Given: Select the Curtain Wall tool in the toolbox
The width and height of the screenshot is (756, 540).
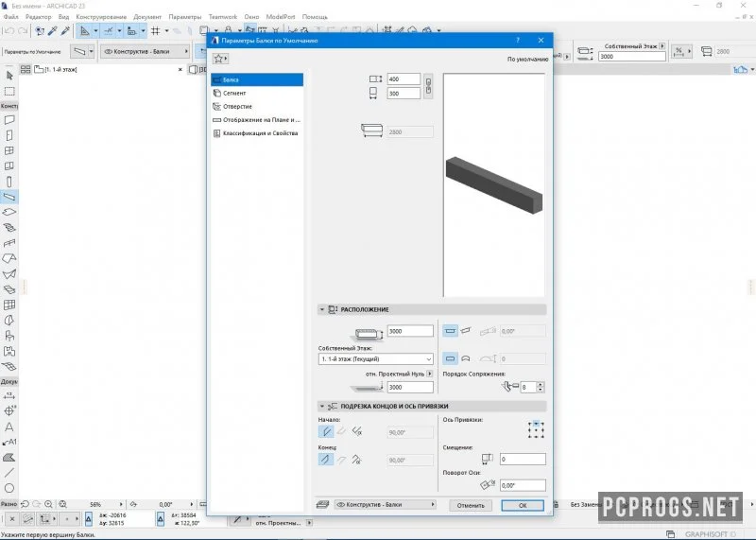Looking at the screenshot, I should pos(9,305).
